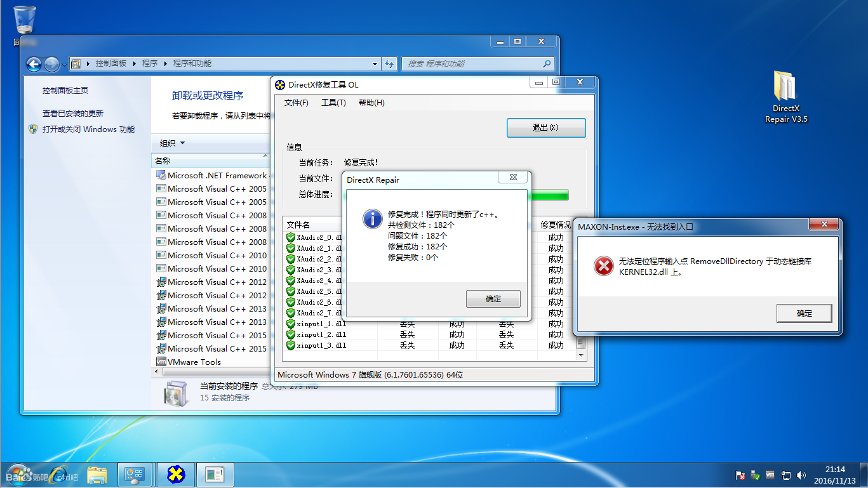Expand the arrow after 程序 breadcrumb
Image resolution: width=868 pixels, height=488 pixels.
[166, 63]
